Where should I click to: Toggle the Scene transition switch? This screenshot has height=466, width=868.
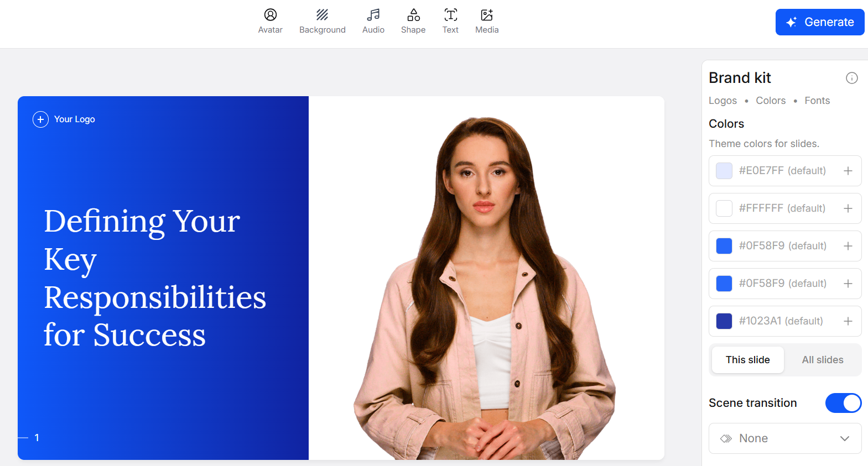[843, 403]
